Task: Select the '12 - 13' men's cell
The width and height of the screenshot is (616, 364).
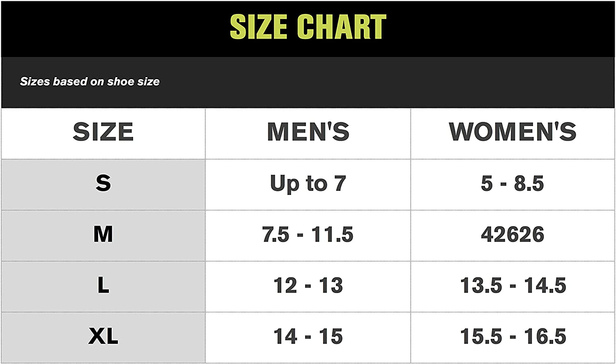Action: [308, 286]
